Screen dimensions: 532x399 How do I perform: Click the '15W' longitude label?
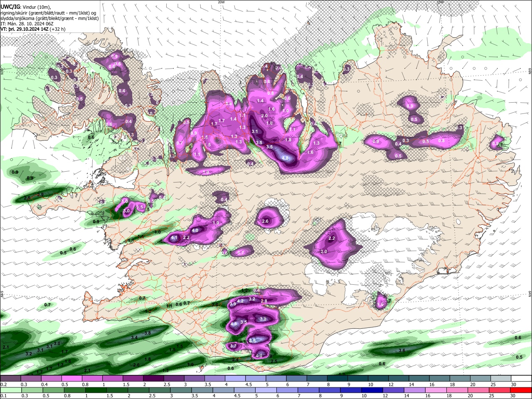point(440,2)
